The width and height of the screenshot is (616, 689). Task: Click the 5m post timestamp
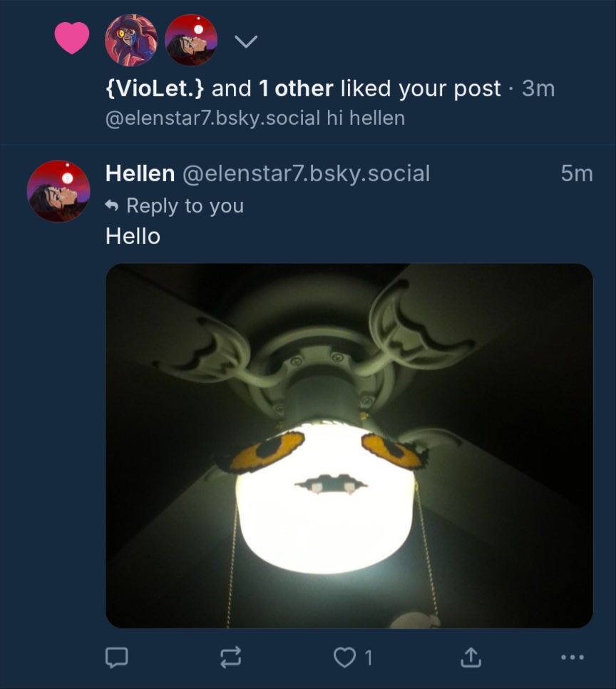(x=576, y=173)
